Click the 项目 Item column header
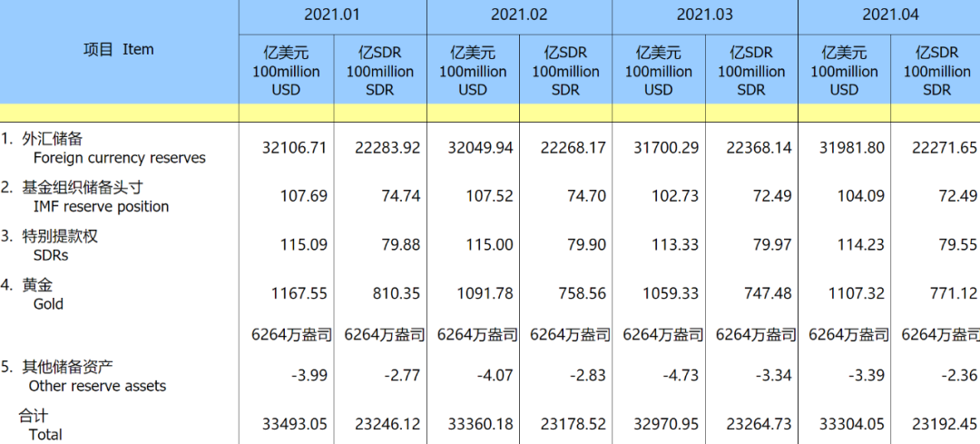Image resolution: width=980 pixels, height=444 pixels. coord(119,49)
